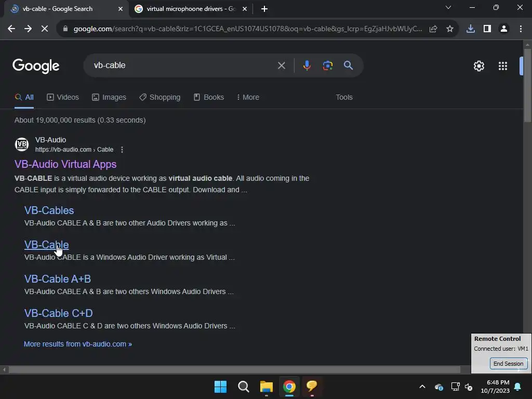The image size is (532, 399).
Task: Open the tab search chevron
Action: click(448, 7)
